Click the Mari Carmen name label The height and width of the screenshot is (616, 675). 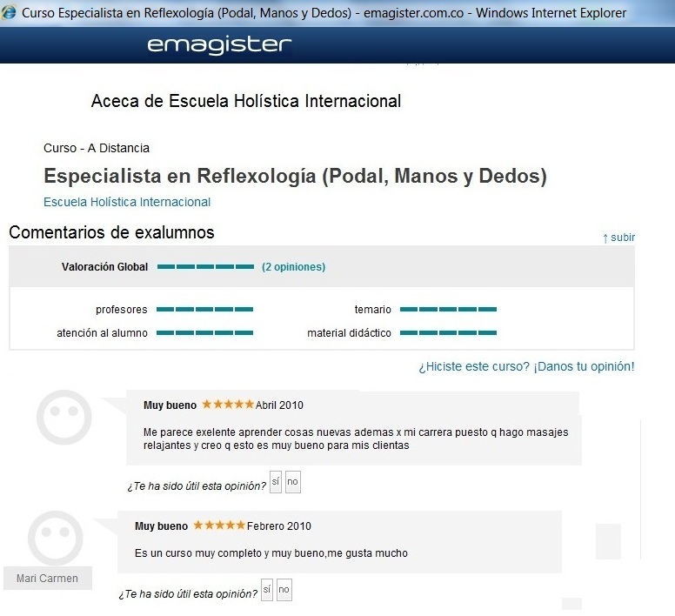pyautogui.click(x=47, y=578)
